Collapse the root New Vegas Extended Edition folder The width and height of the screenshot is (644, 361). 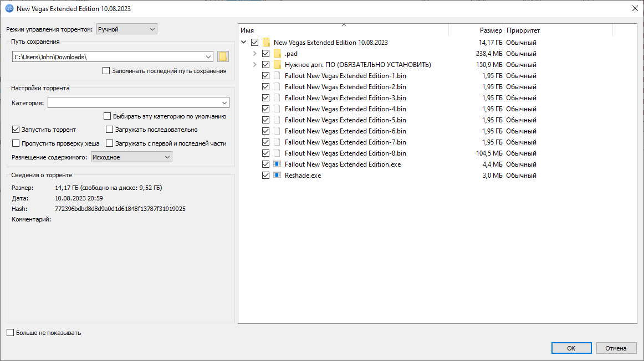pos(243,42)
